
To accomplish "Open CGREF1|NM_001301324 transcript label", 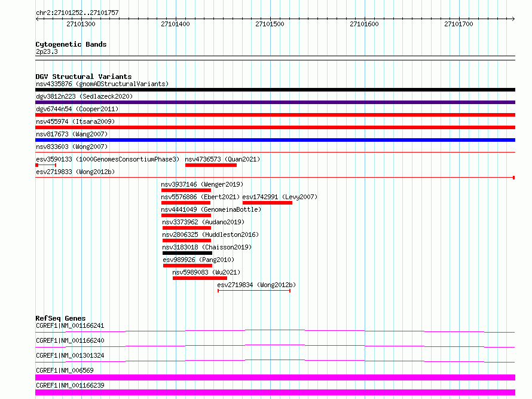I will pyautogui.click(x=70, y=355).
